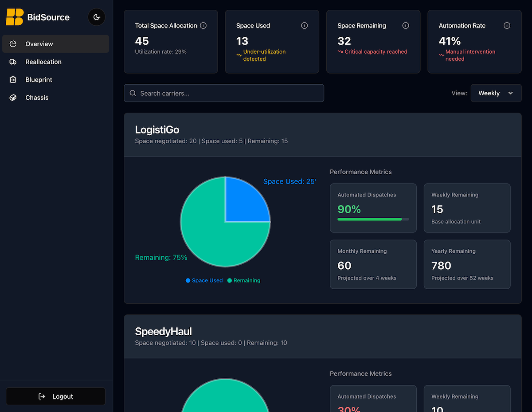Open the Overview menu item
The image size is (532, 412).
pos(56,44)
